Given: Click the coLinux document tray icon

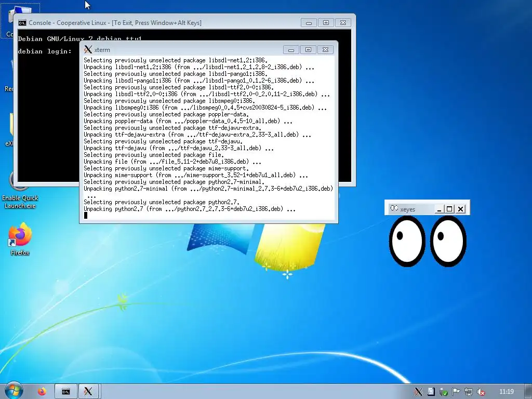Looking at the screenshot, I should click(x=431, y=392).
